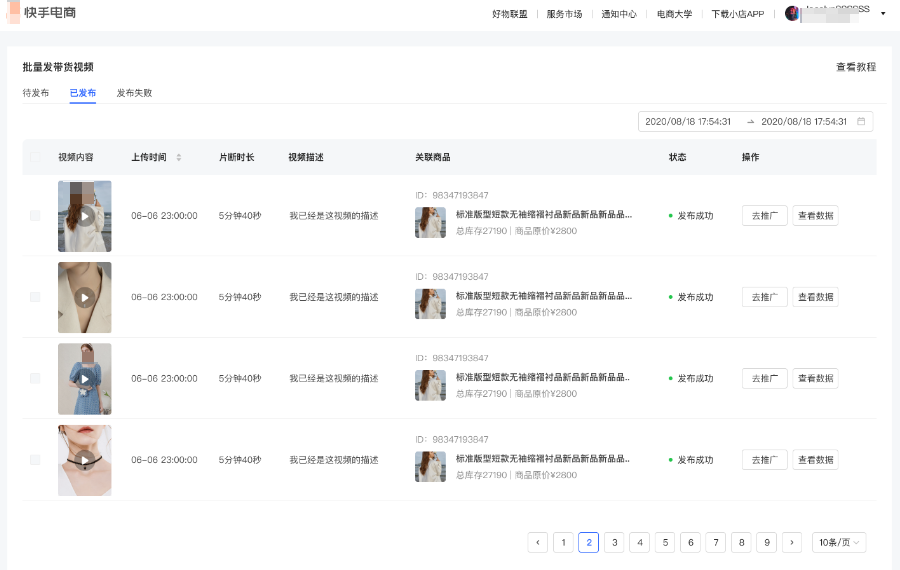Click 视频描述 column header
900x570 pixels.
[x=306, y=157]
